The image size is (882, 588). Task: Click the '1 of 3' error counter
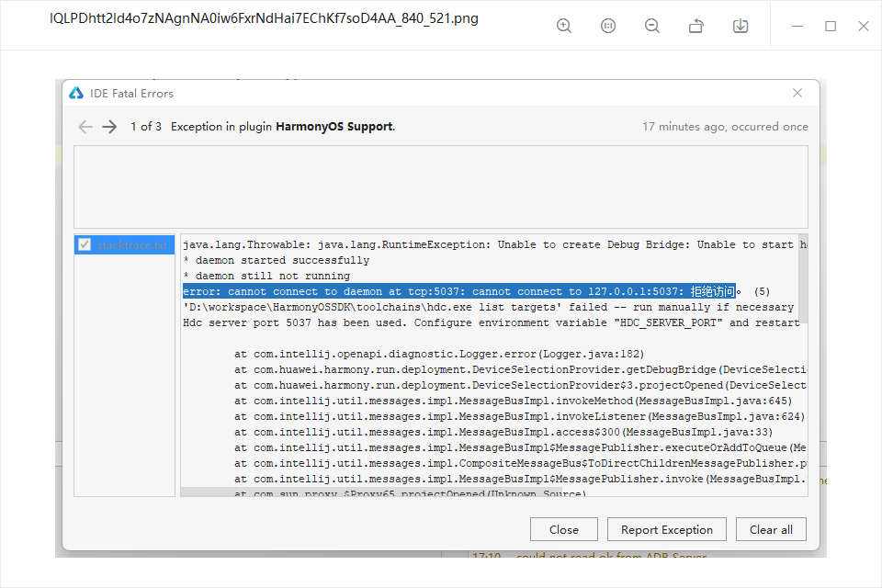[146, 127]
